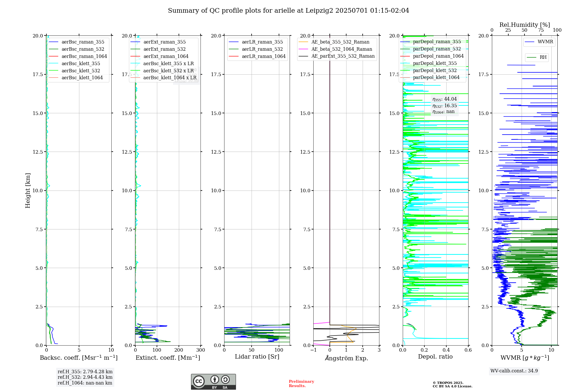
Task: Pick legend entry aerLR_raman_355
Action: 263,42
